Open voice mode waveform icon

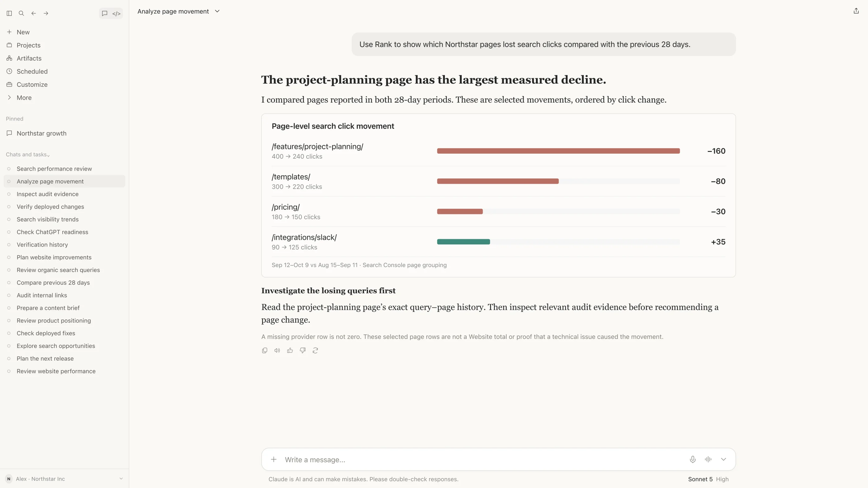click(708, 459)
